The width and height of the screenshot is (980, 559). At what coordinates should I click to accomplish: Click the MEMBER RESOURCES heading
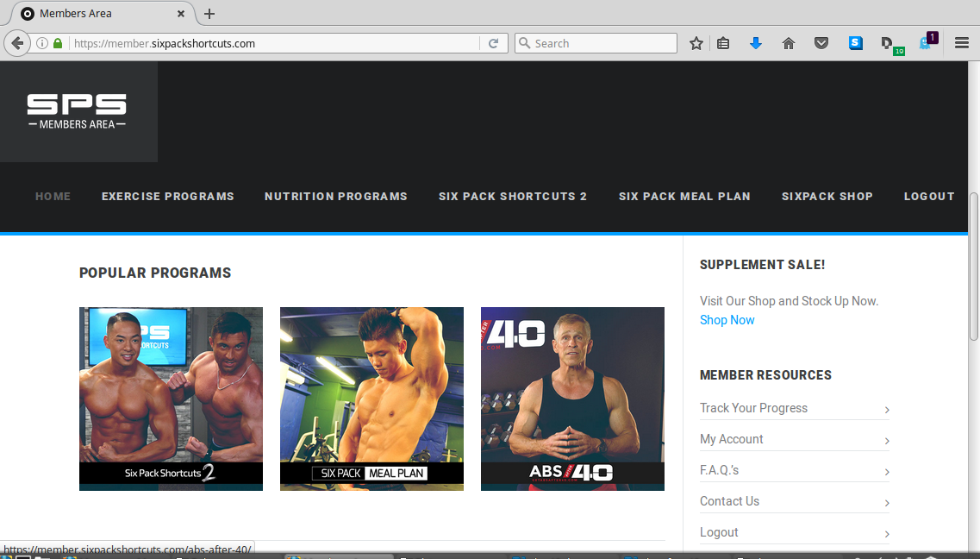click(765, 375)
